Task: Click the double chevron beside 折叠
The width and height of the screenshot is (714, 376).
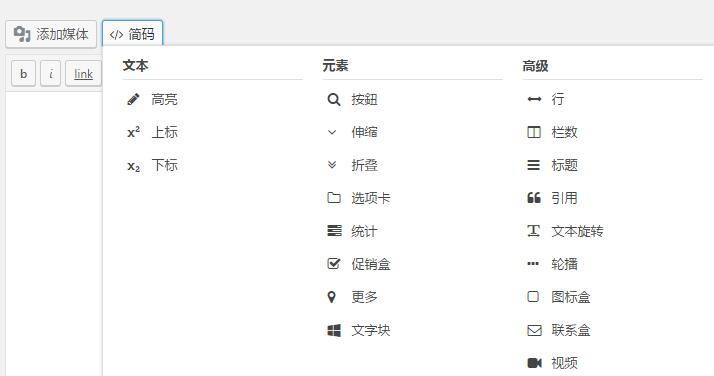Action: tap(332, 165)
